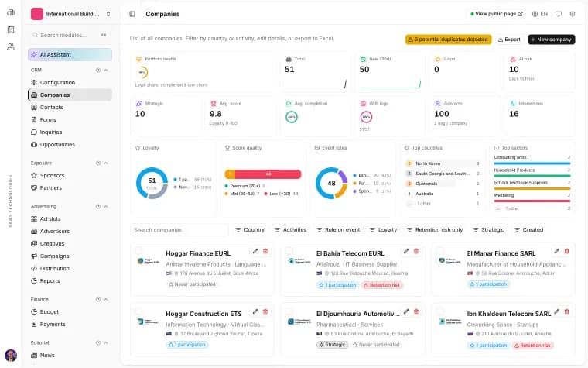Click the display monitor icon in top bar
Image resolution: width=588 pixels, height=368 pixels.
(x=559, y=14)
